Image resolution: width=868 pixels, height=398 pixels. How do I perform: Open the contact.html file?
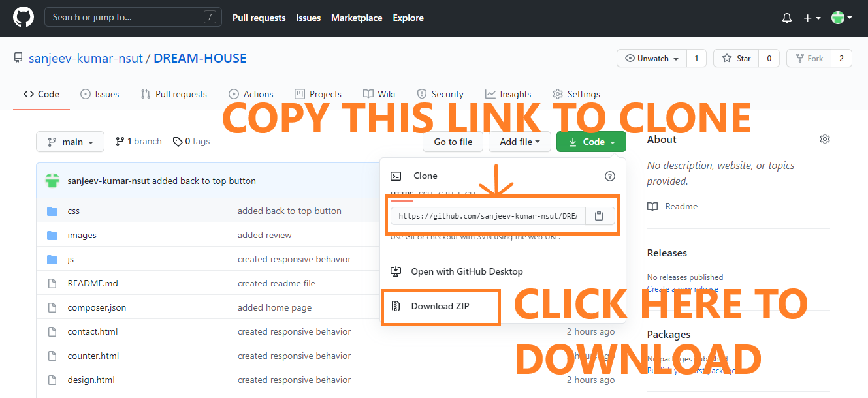click(x=93, y=331)
